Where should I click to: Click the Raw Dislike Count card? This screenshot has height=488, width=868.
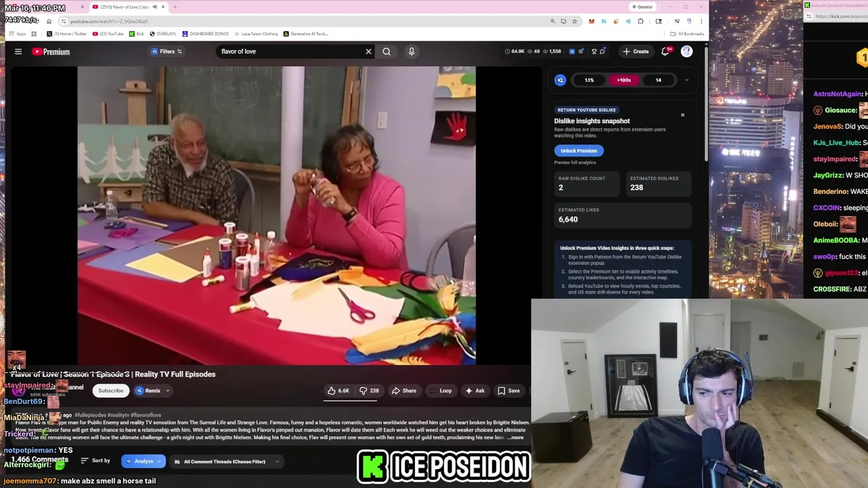(x=586, y=184)
